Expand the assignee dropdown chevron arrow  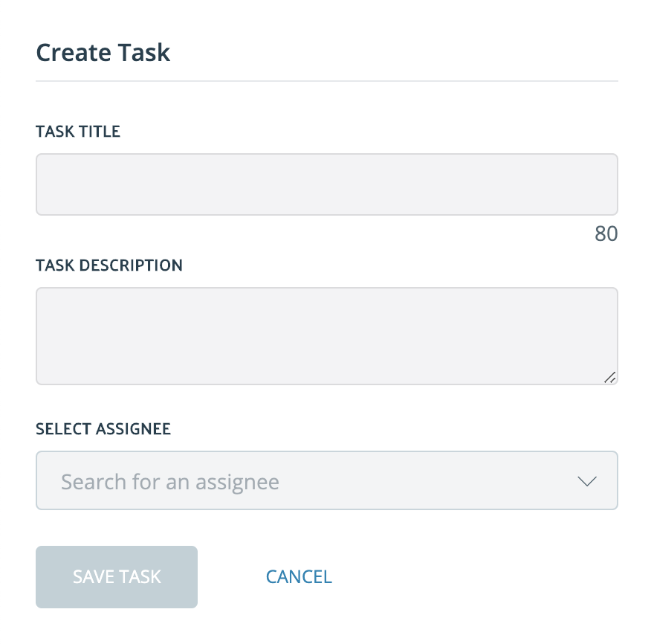click(x=587, y=481)
